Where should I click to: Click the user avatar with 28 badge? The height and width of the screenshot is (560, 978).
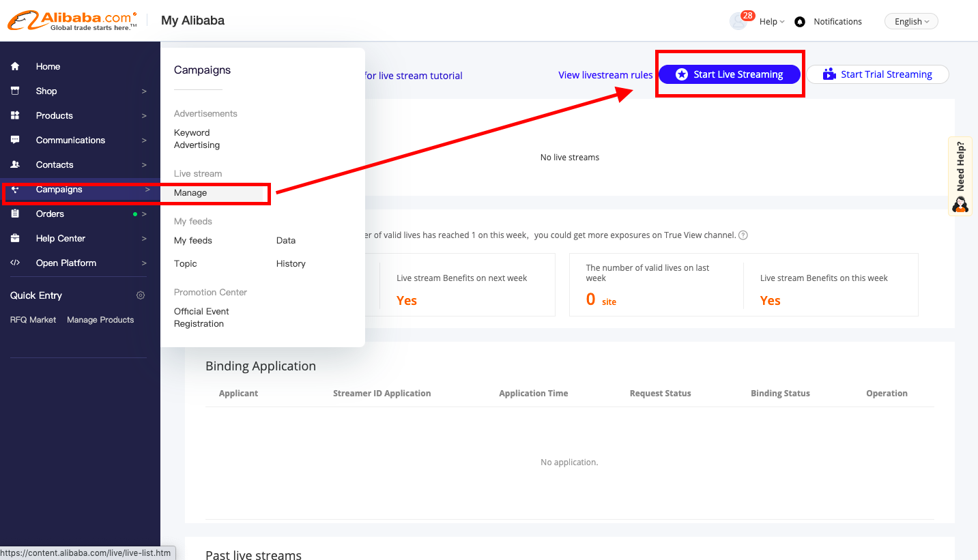(738, 21)
